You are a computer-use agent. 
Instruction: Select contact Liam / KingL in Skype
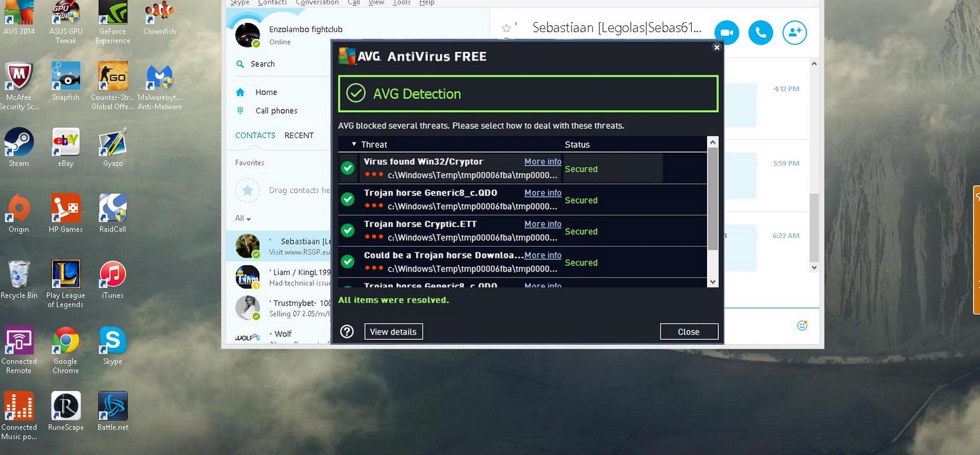279,277
